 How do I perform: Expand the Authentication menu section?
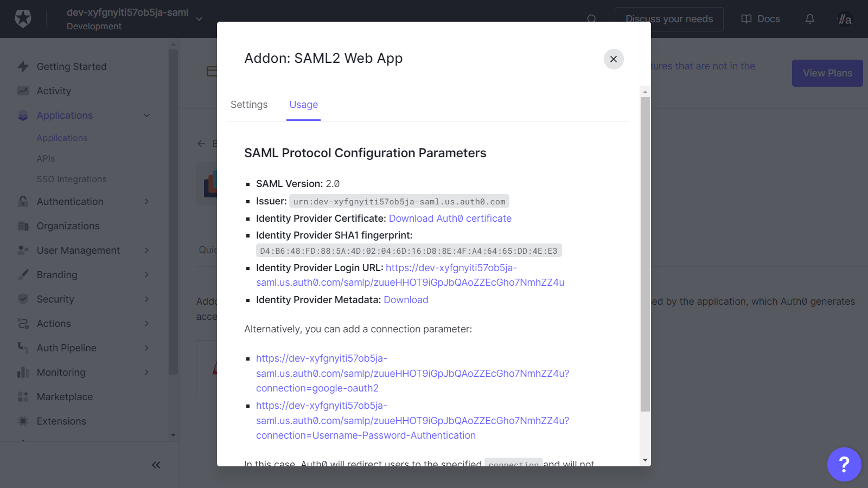click(x=146, y=202)
